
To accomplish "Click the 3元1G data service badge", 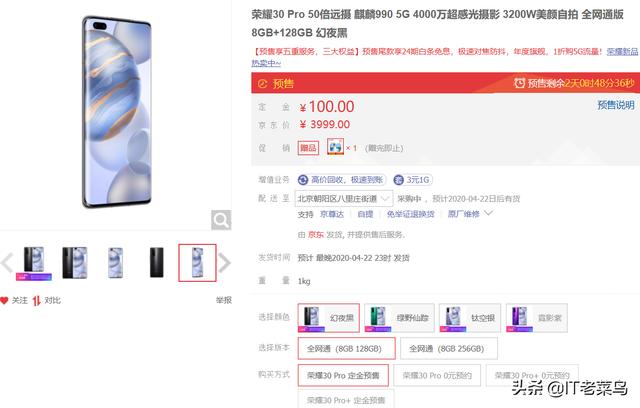I will [413, 180].
